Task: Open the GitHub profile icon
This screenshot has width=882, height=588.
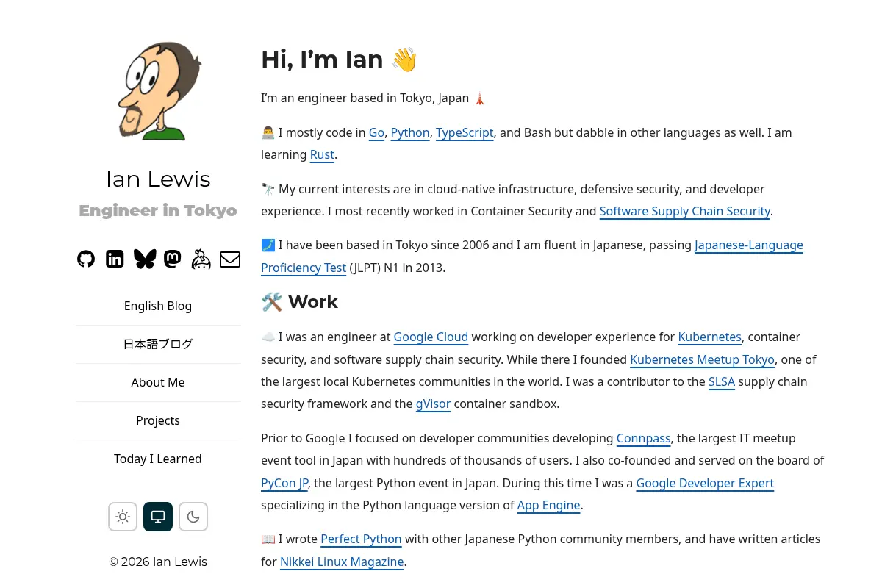Action: click(86, 259)
